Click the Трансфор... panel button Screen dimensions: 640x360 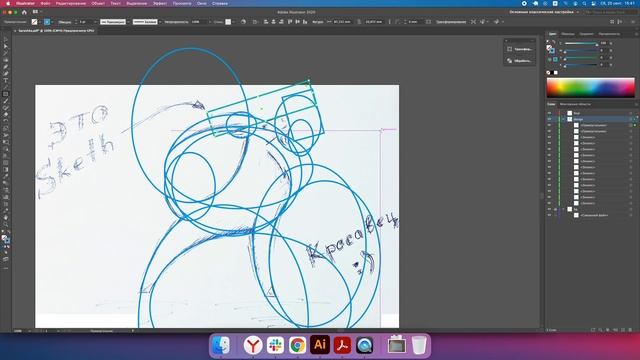[x=519, y=49]
